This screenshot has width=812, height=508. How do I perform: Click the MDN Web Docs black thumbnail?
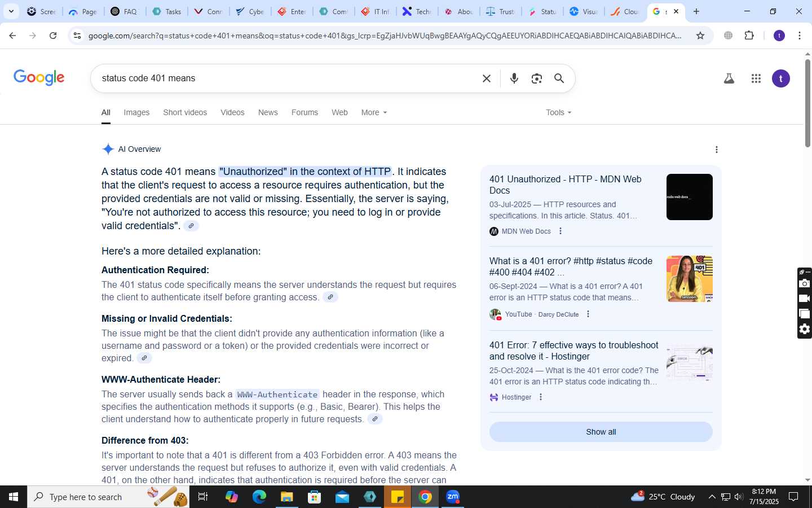(689, 197)
